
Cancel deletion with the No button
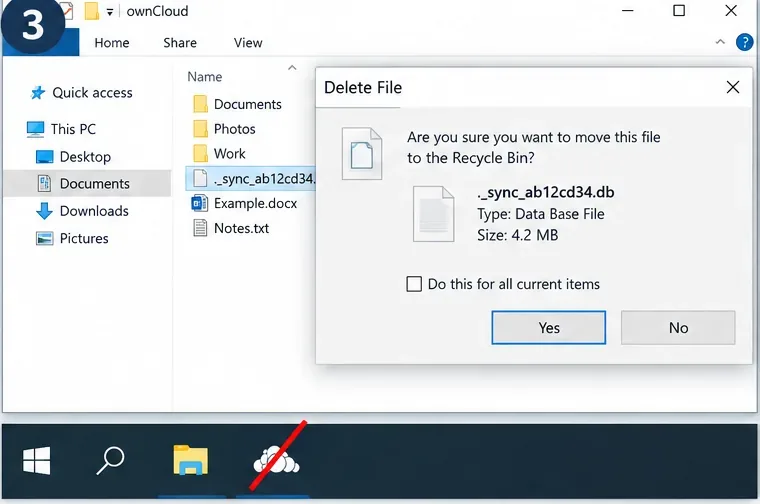pyautogui.click(x=678, y=328)
